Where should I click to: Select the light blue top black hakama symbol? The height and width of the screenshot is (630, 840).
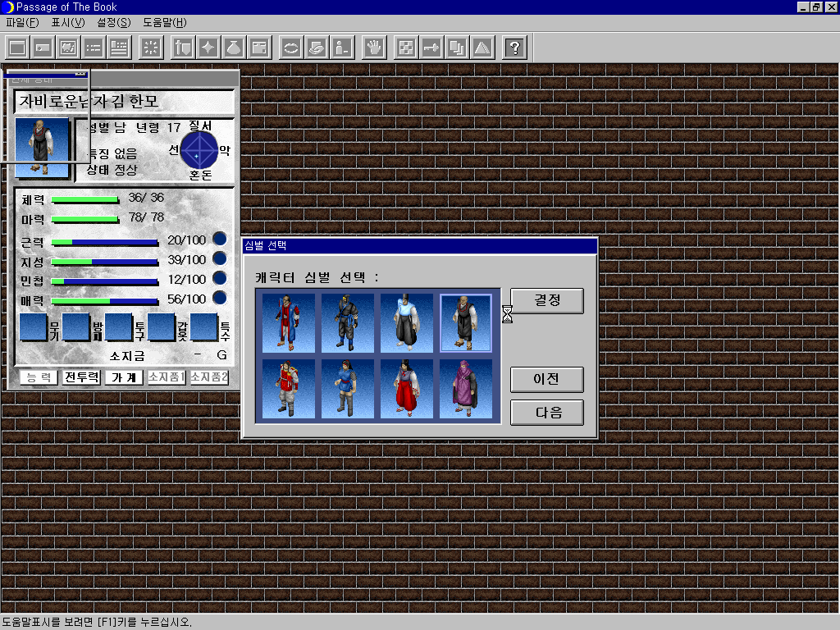pos(407,323)
